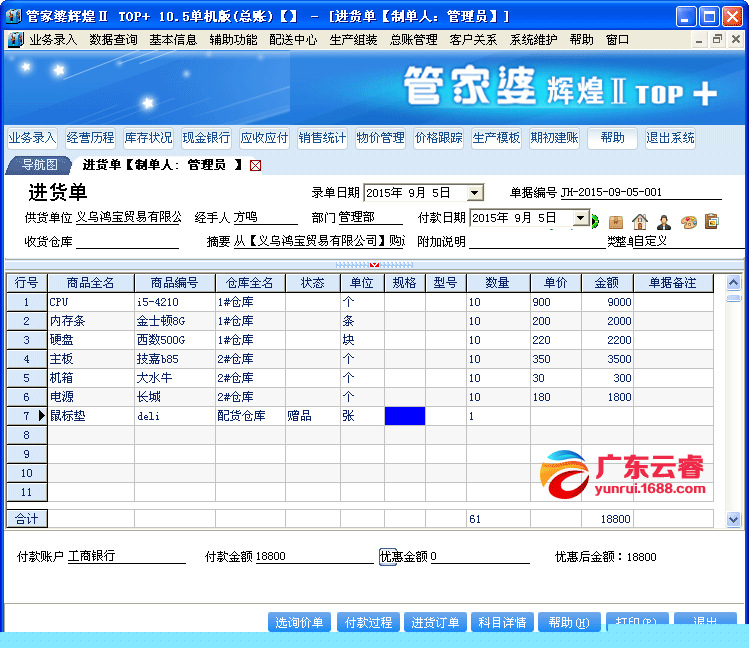
Task: Click the 部门 field showing 管理部
Action: (x=371, y=217)
